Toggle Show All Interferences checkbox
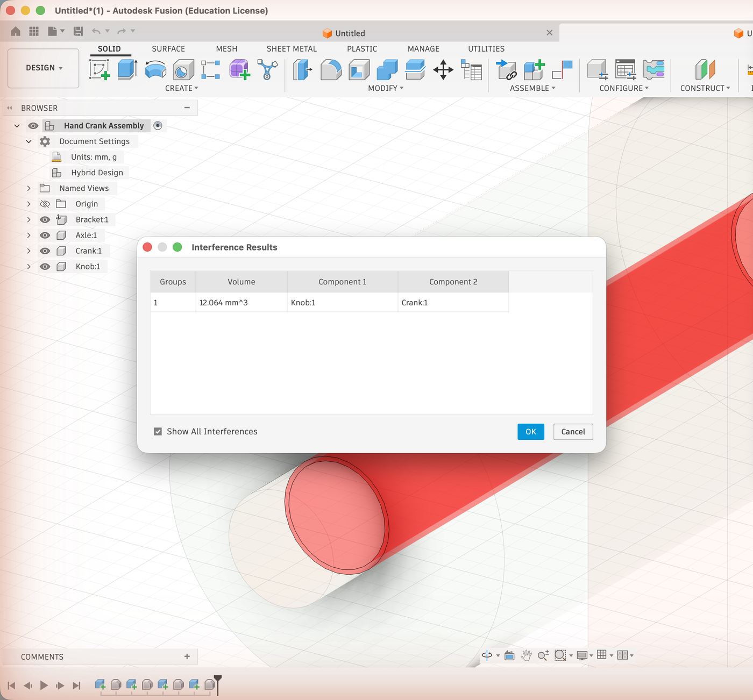753x700 pixels. point(158,431)
